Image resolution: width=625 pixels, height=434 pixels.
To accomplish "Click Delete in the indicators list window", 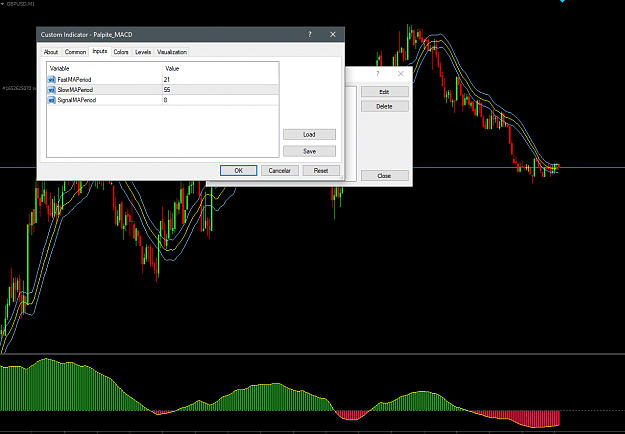I will pyautogui.click(x=385, y=106).
